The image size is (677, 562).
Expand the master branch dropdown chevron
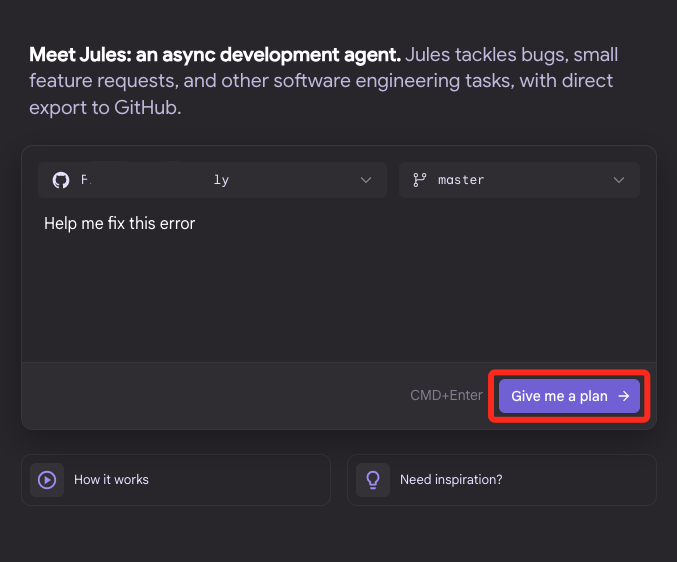(x=619, y=180)
